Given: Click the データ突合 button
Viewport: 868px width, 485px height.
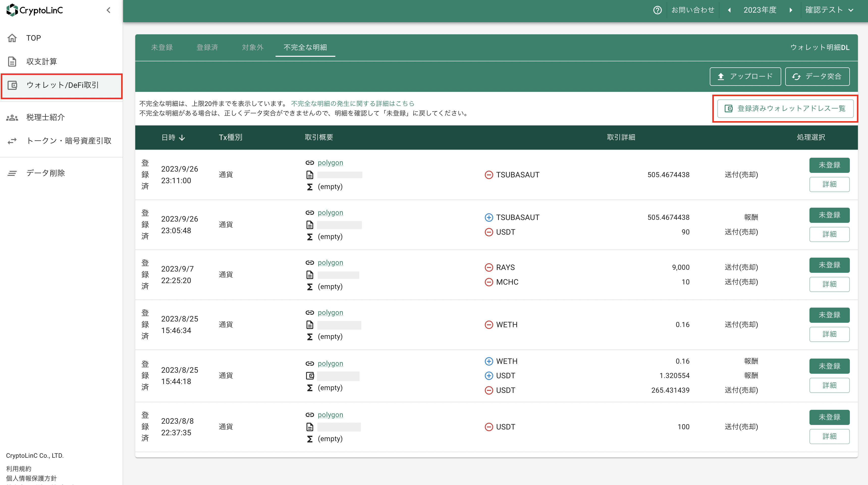Looking at the screenshot, I should (x=817, y=76).
